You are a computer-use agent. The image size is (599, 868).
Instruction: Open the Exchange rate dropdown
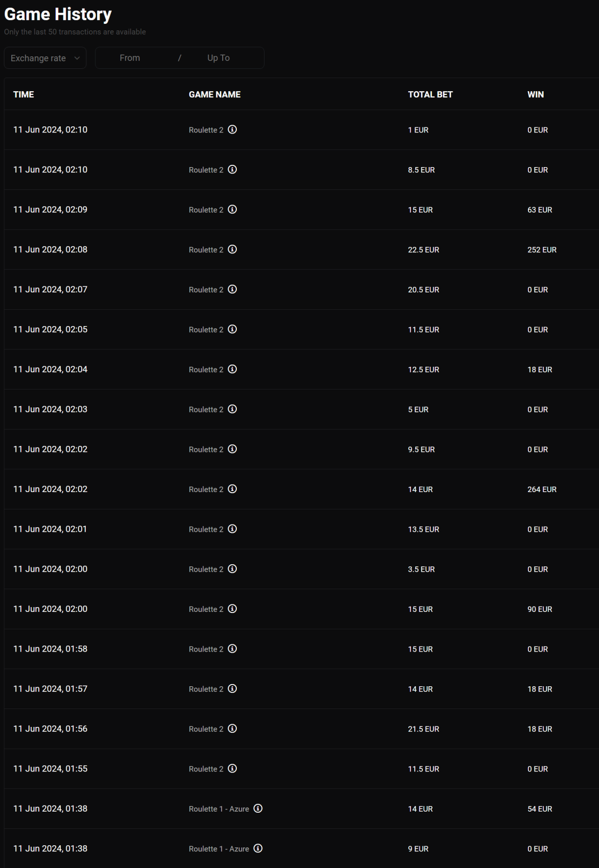(x=45, y=58)
